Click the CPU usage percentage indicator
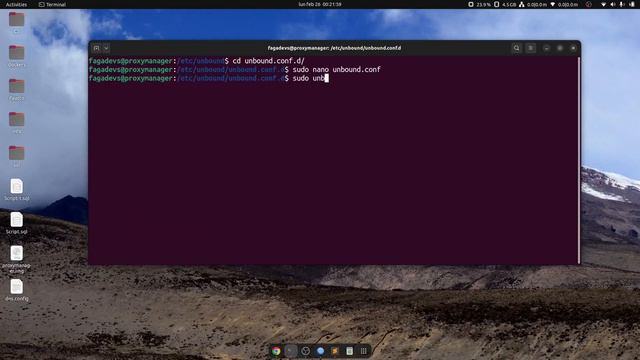This screenshot has width=640, height=360. [x=479, y=4]
